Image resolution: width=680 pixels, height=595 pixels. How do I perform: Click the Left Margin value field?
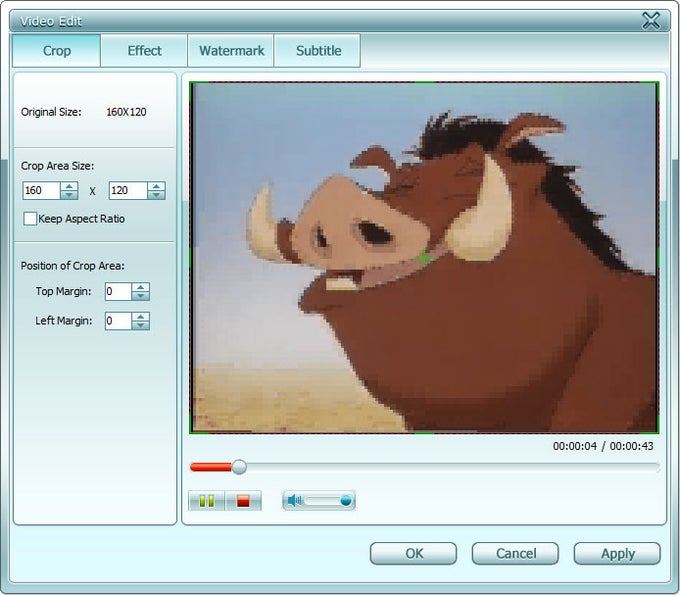coord(118,321)
